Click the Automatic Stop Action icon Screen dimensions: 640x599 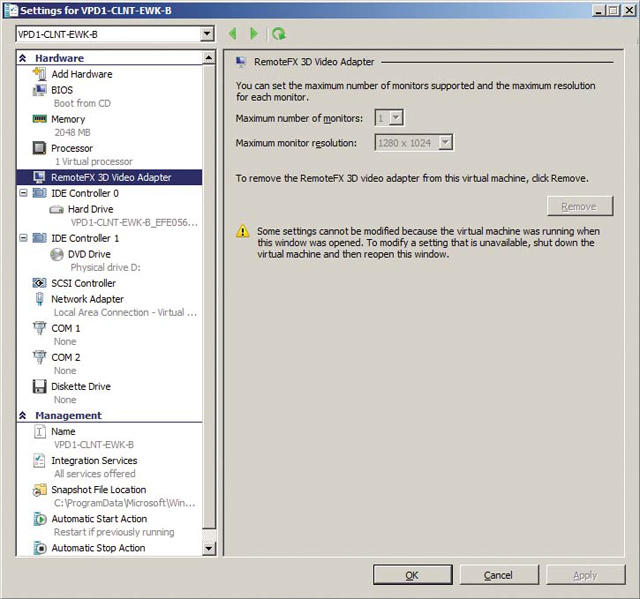point(40,548)
